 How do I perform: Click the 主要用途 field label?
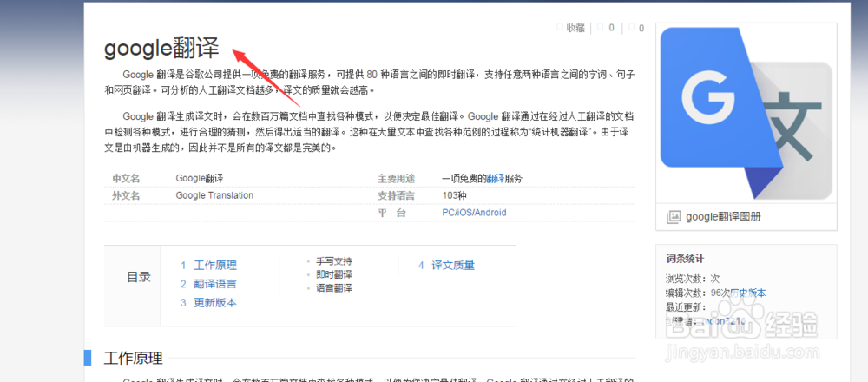click(396, 178)
